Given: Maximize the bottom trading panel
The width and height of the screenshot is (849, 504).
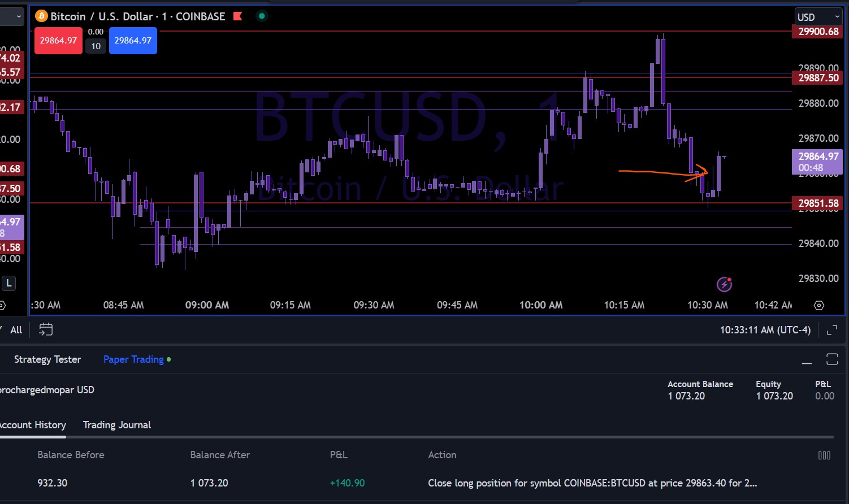Looking at the screenshot, I should point(832,359).
